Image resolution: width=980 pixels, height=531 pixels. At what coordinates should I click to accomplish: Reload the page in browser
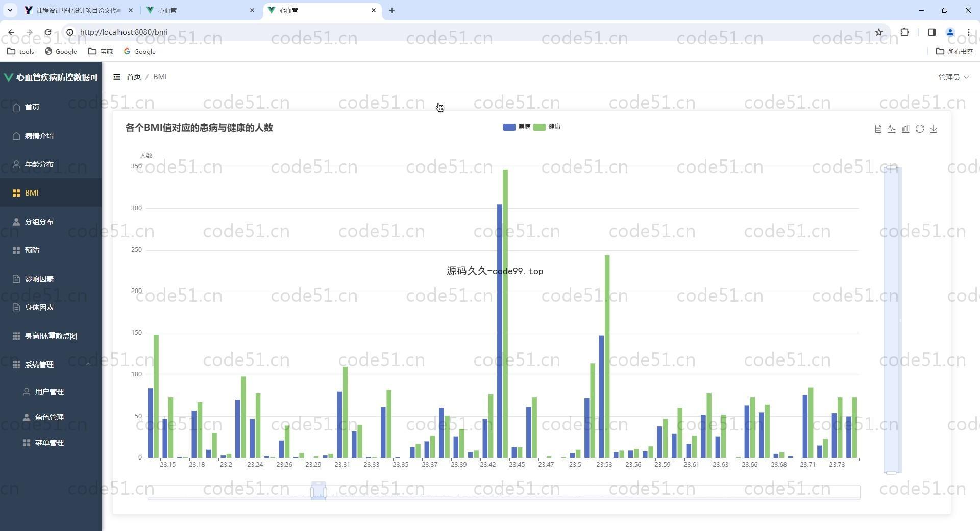pyautogui.click(x=48, y=32)
